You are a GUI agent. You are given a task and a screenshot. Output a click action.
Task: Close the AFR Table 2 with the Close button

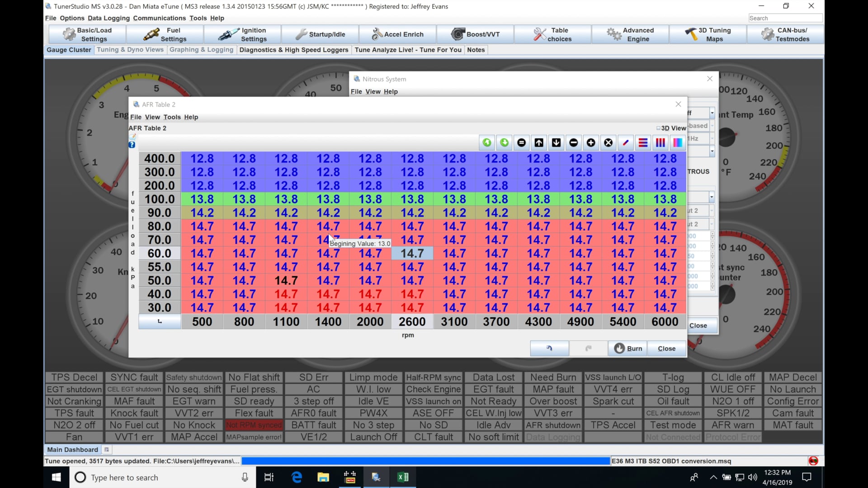(x=666, y=348)
